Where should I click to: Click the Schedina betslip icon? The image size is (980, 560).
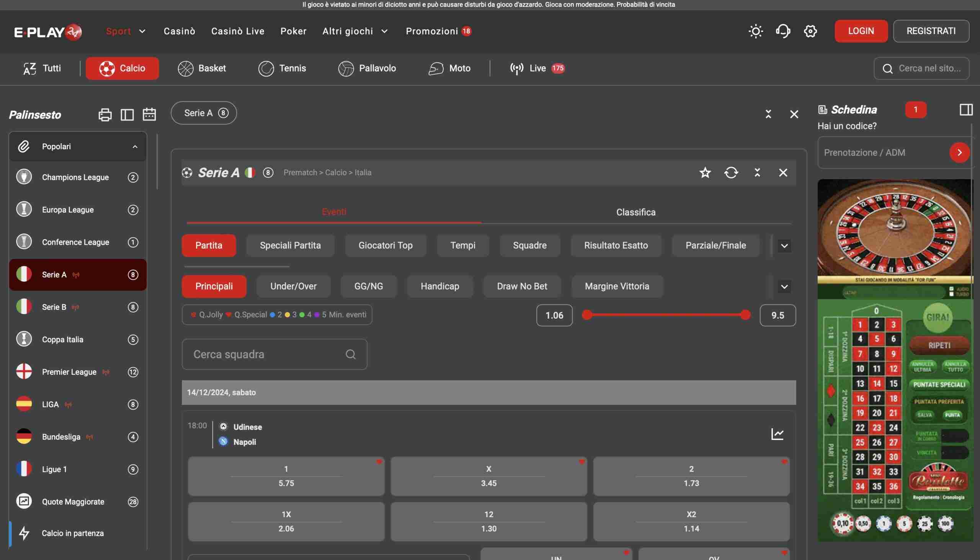(823, 110)
